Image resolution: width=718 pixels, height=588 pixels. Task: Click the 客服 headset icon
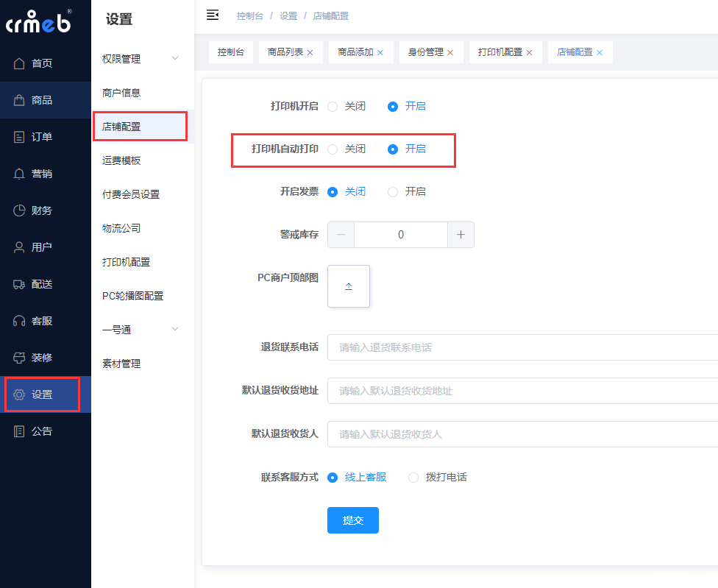point(20,321)
